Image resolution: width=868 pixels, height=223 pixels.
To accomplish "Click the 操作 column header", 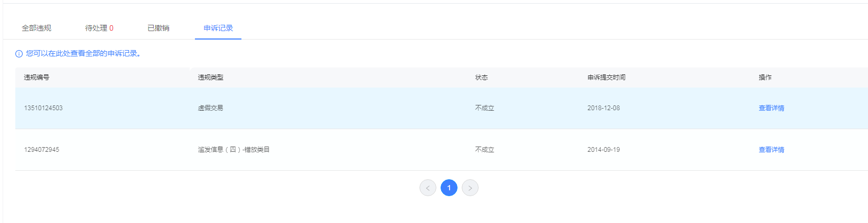I will click(765, 77).
